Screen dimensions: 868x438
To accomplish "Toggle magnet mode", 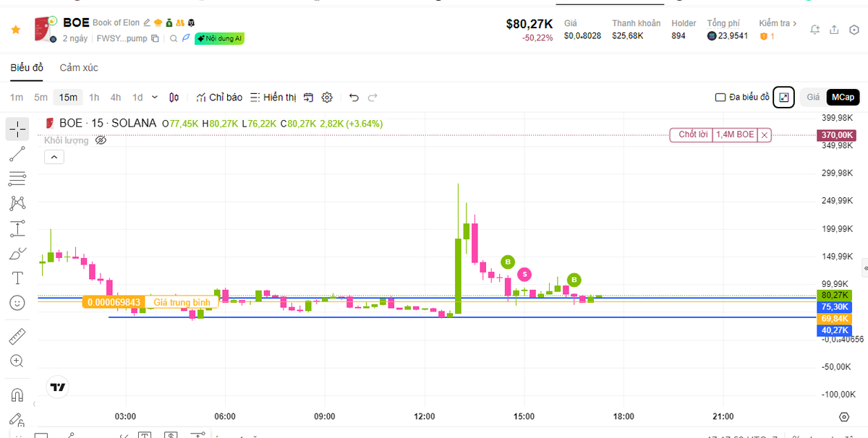I will tap(17, 395).
